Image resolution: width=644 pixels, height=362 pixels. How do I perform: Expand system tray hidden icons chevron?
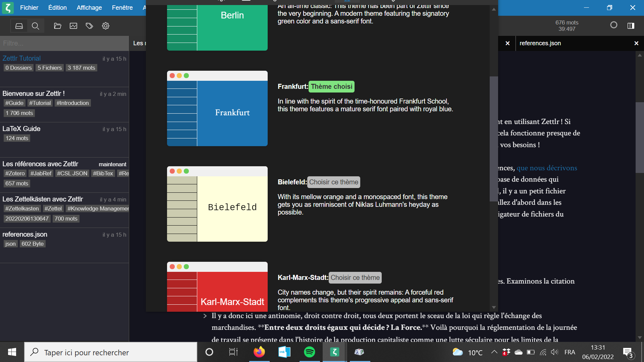(494, 352)
